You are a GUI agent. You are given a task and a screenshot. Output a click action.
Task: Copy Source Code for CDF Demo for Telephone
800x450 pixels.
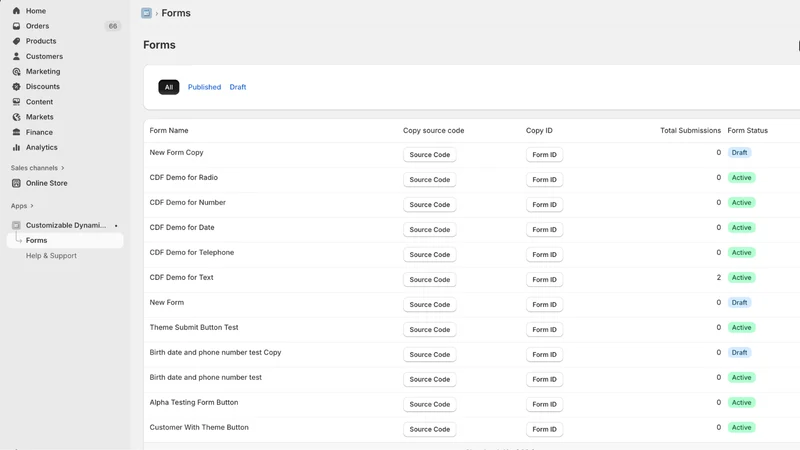(x=430, y=255)
